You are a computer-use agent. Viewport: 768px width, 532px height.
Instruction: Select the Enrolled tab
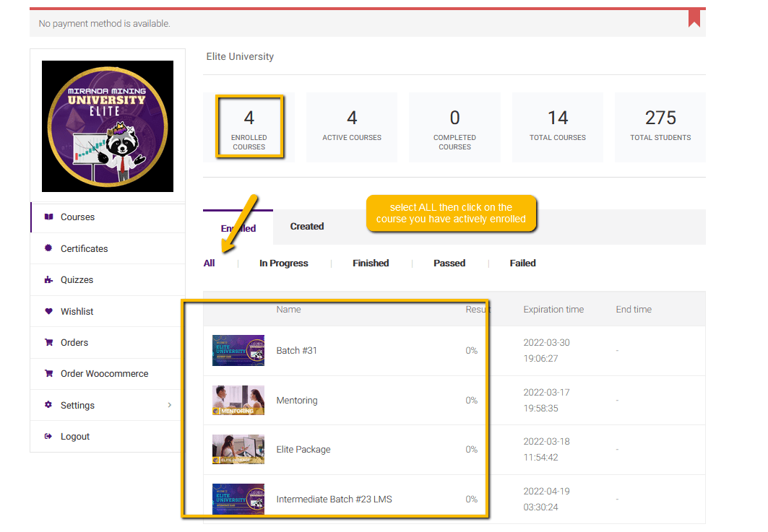[238, 228]
